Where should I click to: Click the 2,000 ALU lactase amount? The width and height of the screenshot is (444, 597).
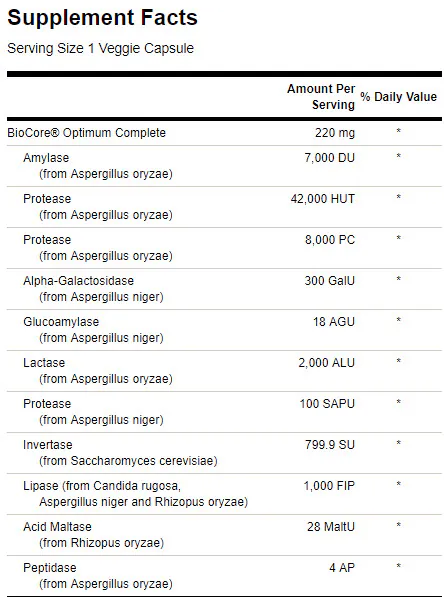tap(326, 363)
